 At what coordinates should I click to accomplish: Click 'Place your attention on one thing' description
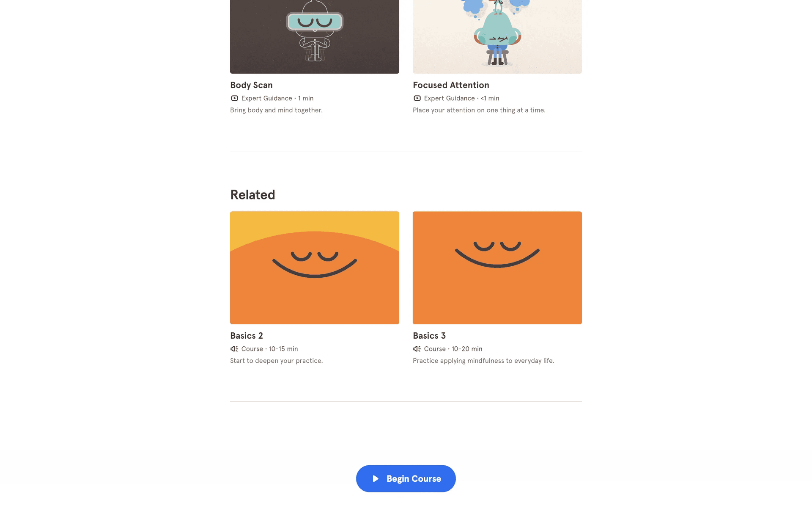pos(479,110)
